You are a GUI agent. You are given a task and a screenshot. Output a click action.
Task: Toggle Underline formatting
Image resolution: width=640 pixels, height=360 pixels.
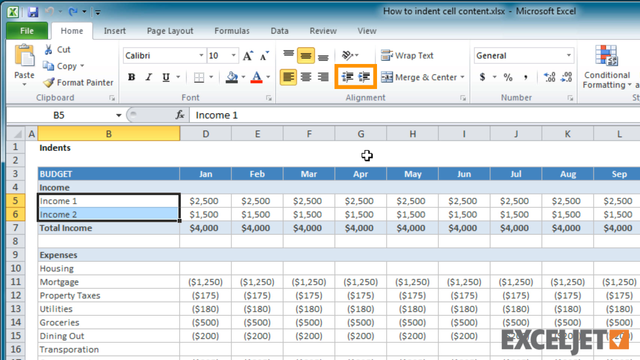[166, 77]
